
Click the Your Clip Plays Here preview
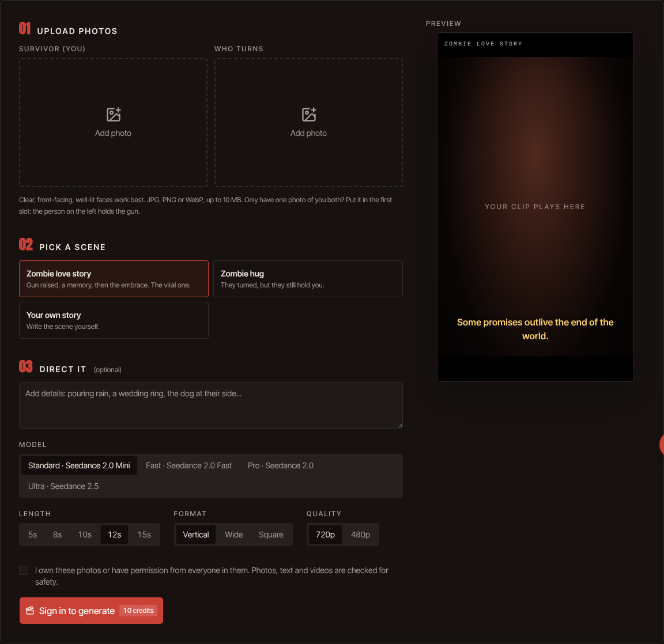point(535,206)
